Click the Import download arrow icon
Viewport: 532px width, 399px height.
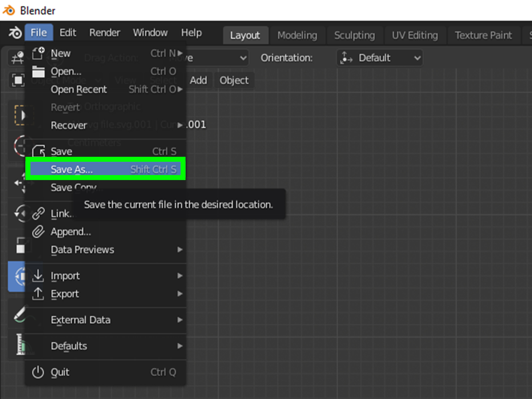(x=38, y=276)
